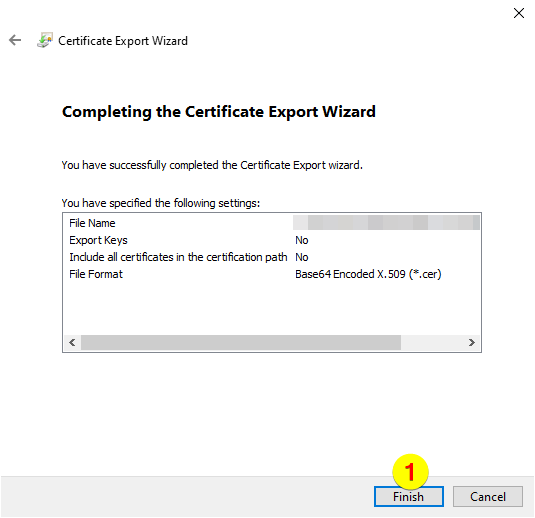The height and width of the screenshot is (518, 535).
Task: Select the File Format row
Action: click(272, 274)
